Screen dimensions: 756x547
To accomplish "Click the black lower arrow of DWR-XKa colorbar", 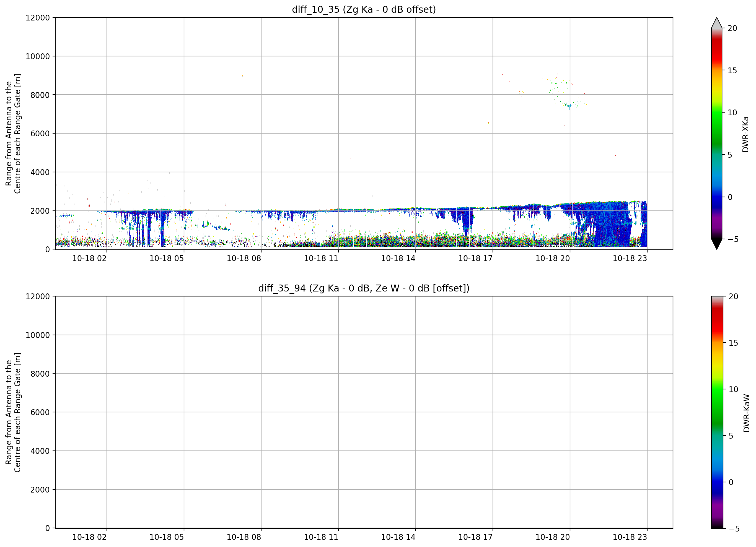I will (x=717, y=244).
